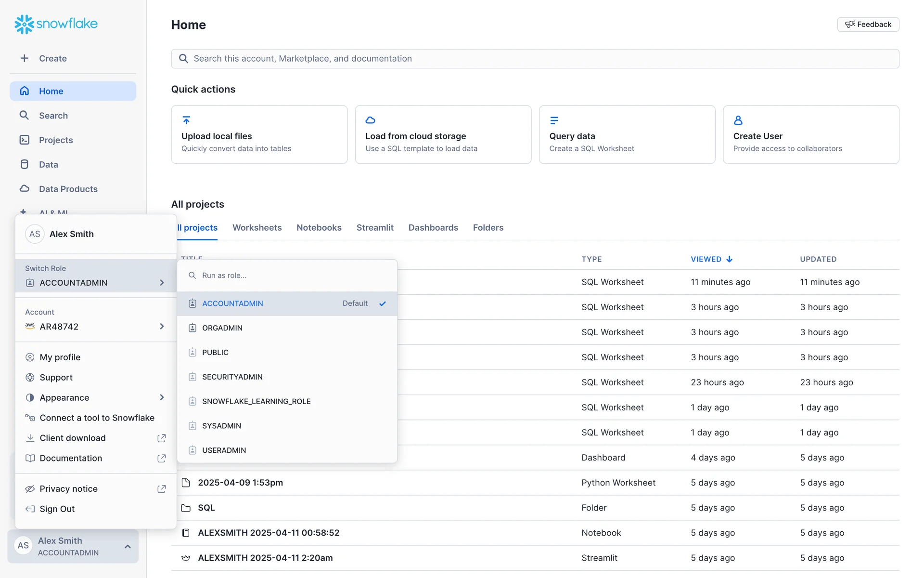Open Projects from sidebar icon
The width and height of the screenshot is (924, 578).
(24, 140)
